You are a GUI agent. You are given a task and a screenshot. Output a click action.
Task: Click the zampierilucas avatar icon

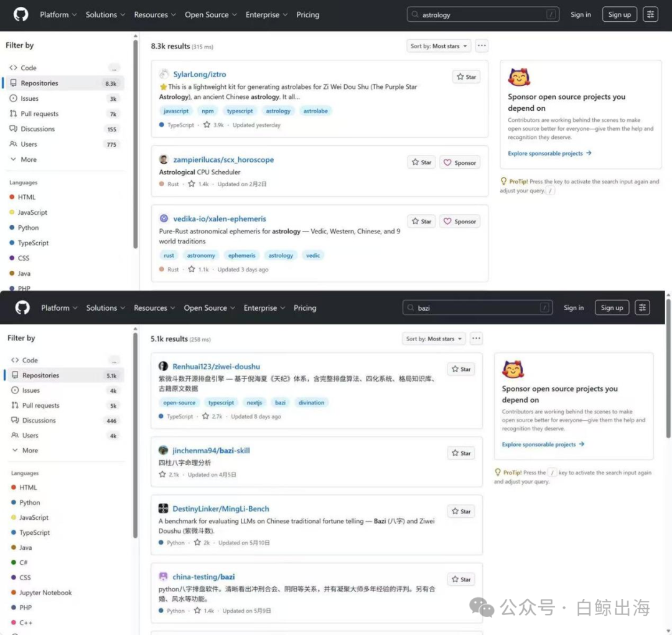(x=164, y=159)
